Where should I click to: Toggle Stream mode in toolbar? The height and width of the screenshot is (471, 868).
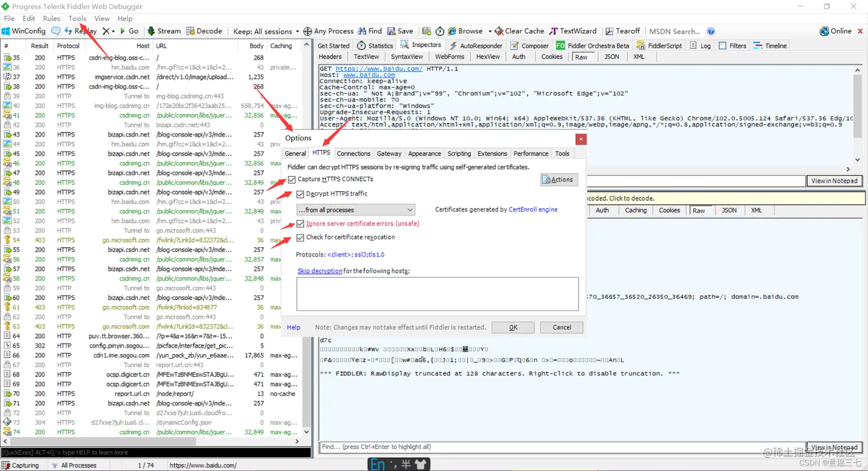tap(164, 31)
